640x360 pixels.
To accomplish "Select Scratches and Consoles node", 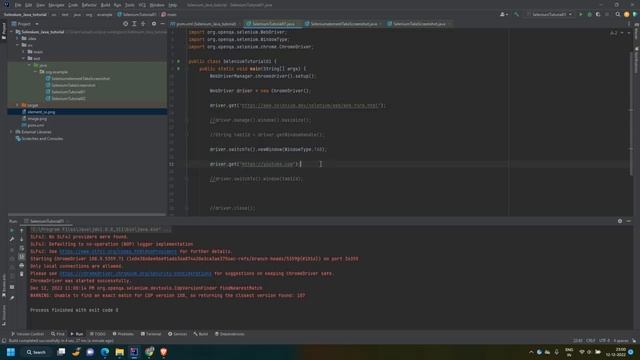I will click(x=42, y=139).
